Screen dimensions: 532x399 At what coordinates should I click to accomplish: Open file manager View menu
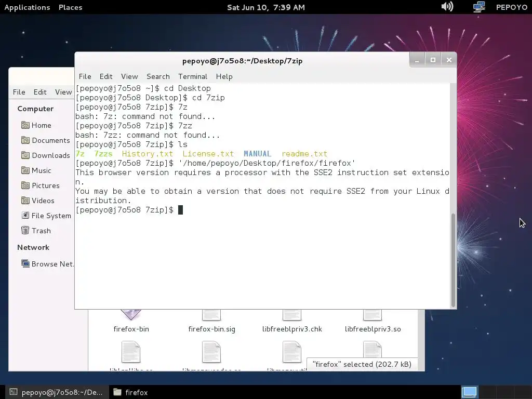click(63, 92)
